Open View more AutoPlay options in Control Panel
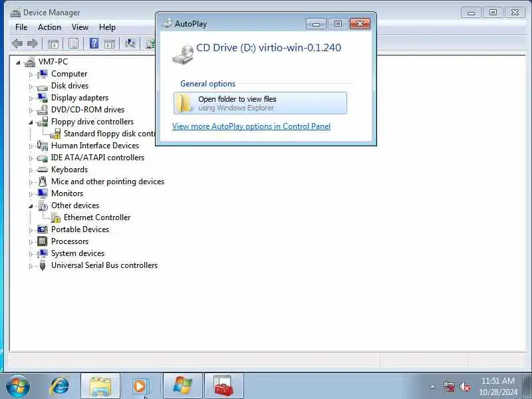Screen dimensions: 532x399 click(x=251, y=126)
